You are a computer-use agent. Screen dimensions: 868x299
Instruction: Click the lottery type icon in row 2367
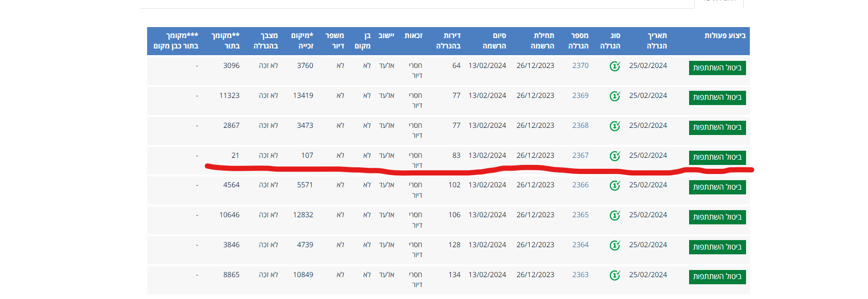point(615,156)
